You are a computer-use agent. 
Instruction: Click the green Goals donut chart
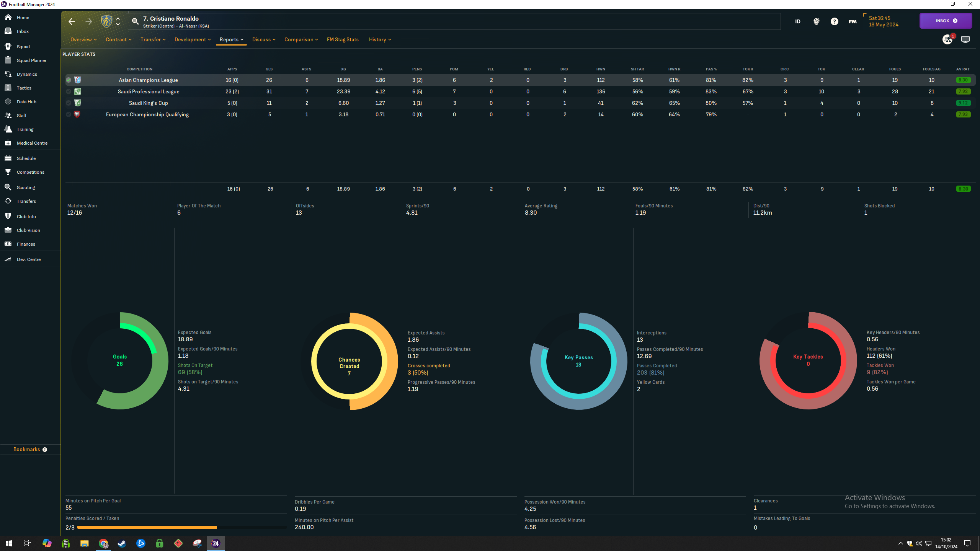coord(120,360)
